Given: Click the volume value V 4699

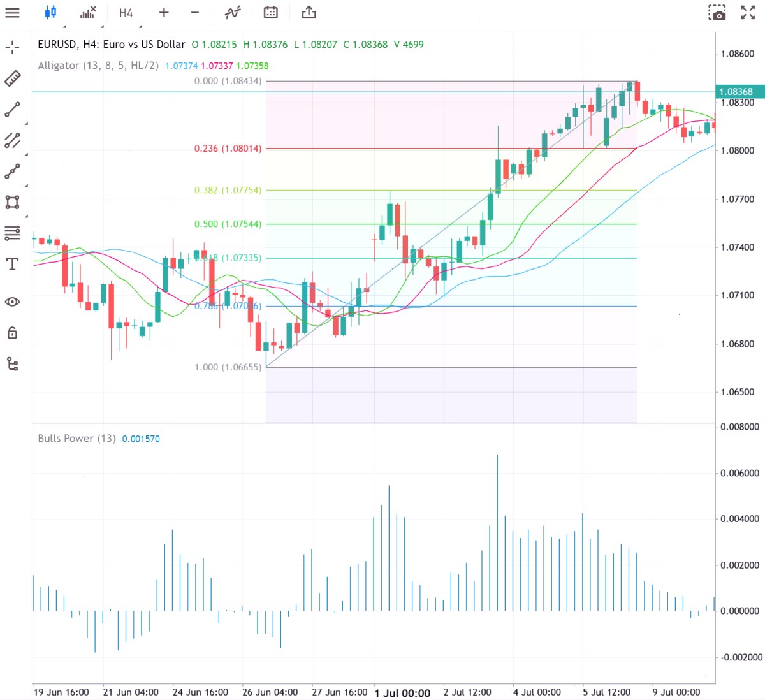Looking at the screenshot, I should [x=409, y=45].
